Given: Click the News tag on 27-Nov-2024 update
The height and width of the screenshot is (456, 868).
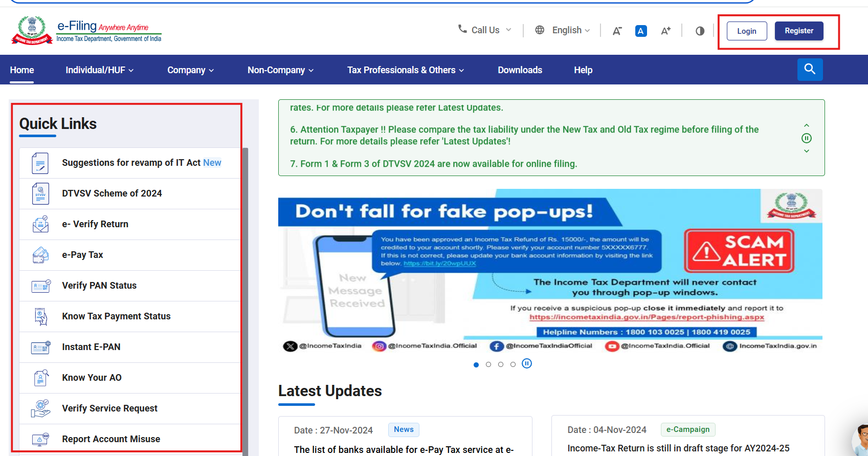Looking at the screenshot, I should pos(404,430).
